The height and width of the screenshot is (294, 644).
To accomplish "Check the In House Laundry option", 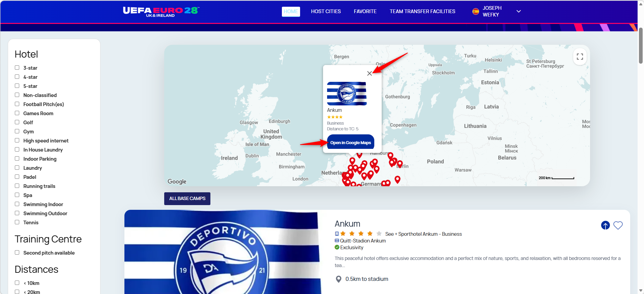I will tap(17, 150).
